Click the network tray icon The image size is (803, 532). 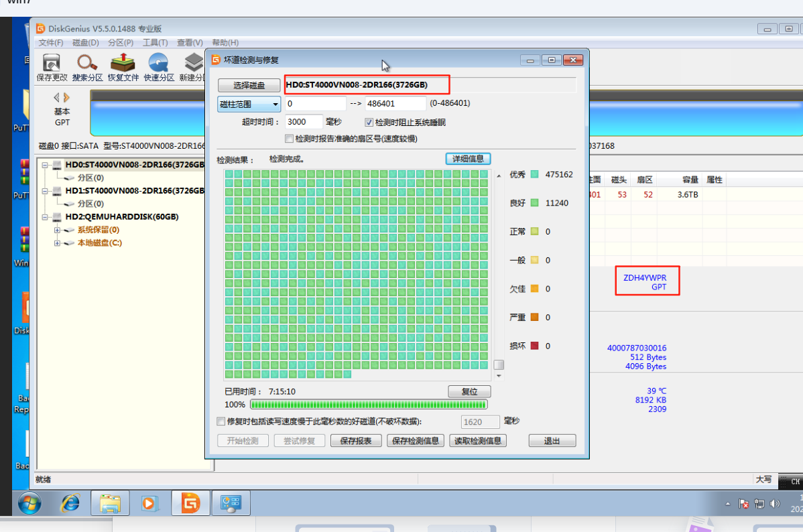pos(759,504)
